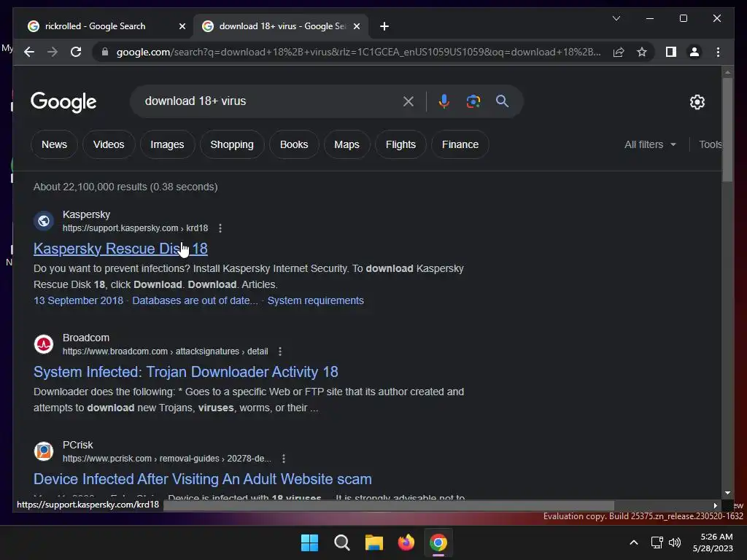
Task: Filter results by Finance
Action: point(460,144)
